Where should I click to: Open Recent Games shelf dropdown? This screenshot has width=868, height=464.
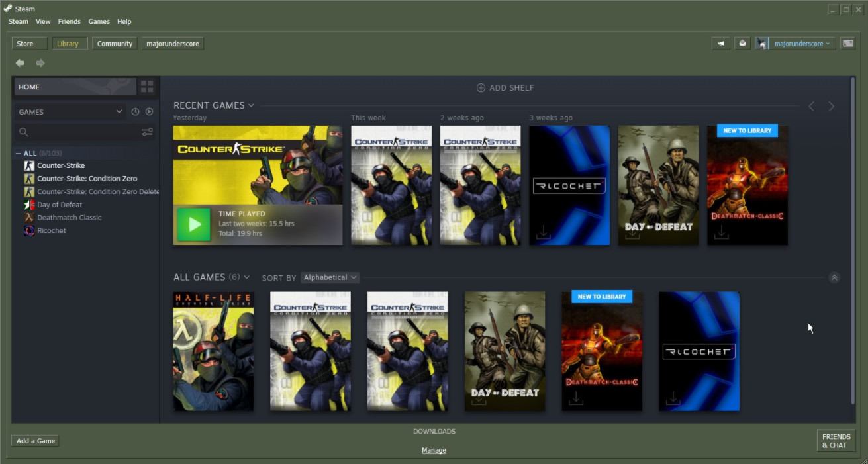pyautogui.click(x=251, y=105)
